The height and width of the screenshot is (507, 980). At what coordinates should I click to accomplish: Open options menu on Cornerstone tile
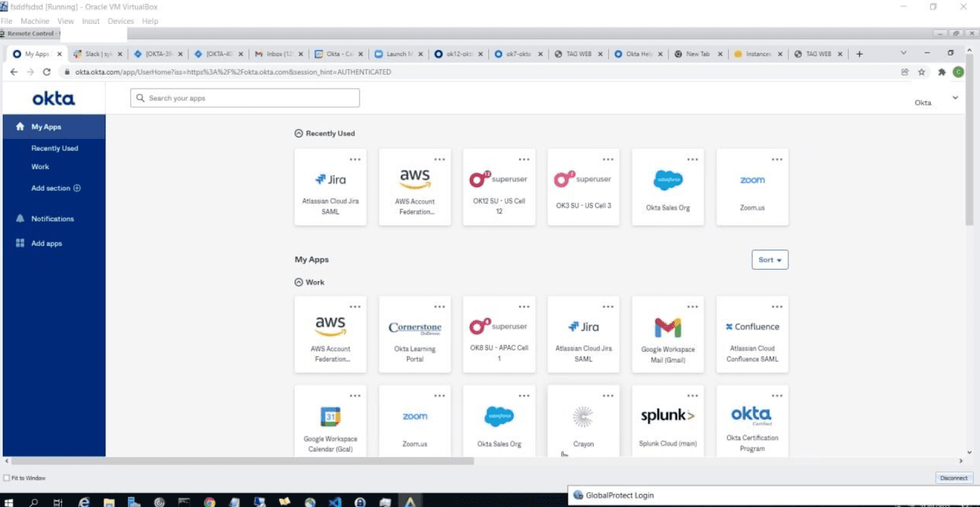(439, 307)
